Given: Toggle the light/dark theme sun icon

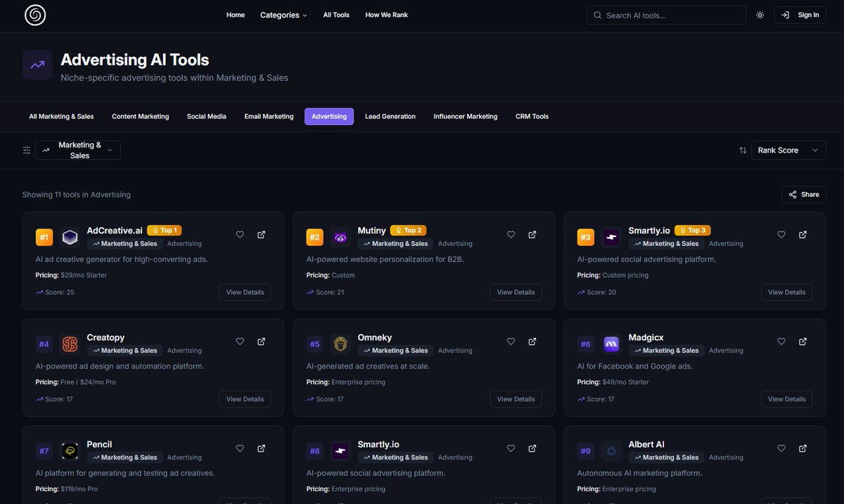Looking at the screenshot, I should [x=760, y=15].
